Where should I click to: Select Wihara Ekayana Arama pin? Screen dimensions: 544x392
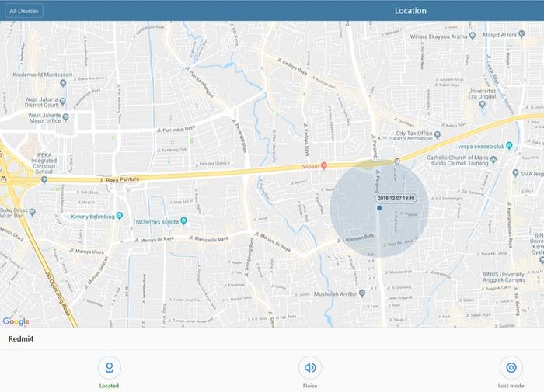pos(473,36)
